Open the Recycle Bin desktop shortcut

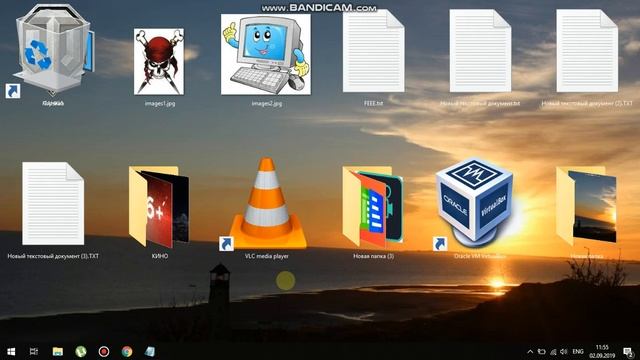point(53,49)
